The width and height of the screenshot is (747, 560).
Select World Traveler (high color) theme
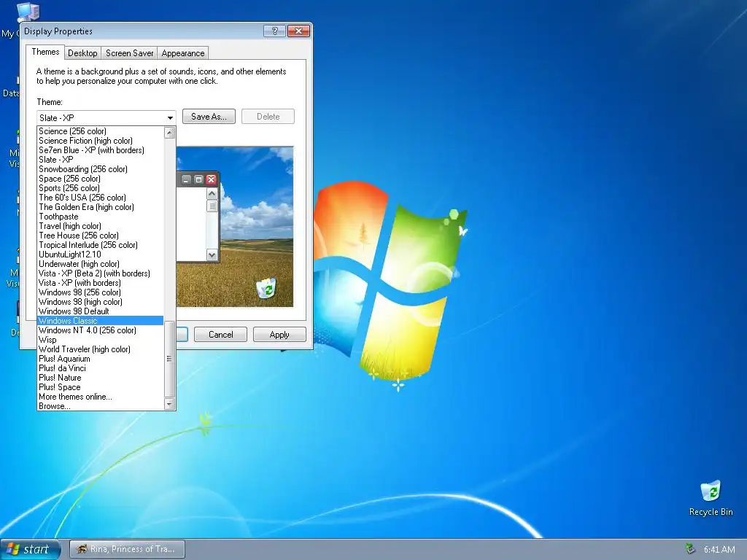click(x=101, y=349)
